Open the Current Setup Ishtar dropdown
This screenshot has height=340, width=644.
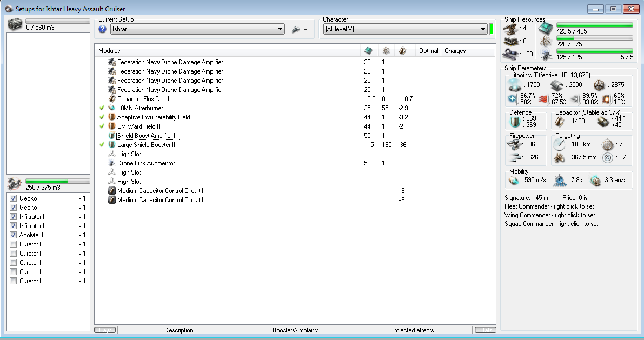[280, 29]
